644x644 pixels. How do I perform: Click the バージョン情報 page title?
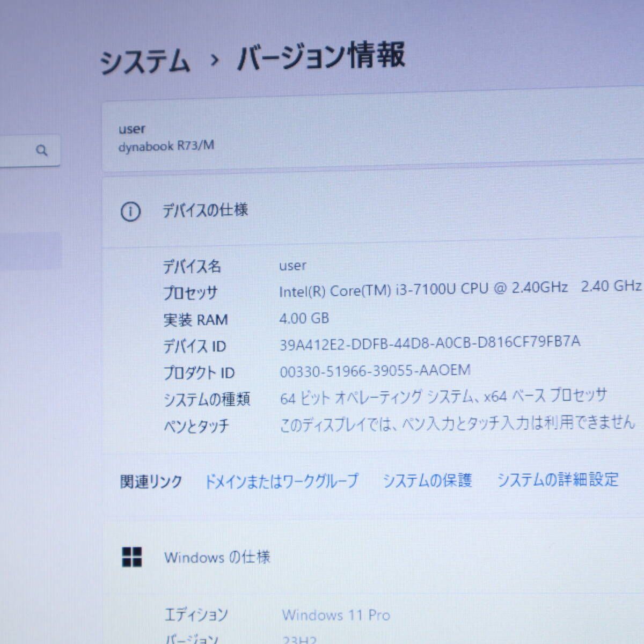click(321, 57)
